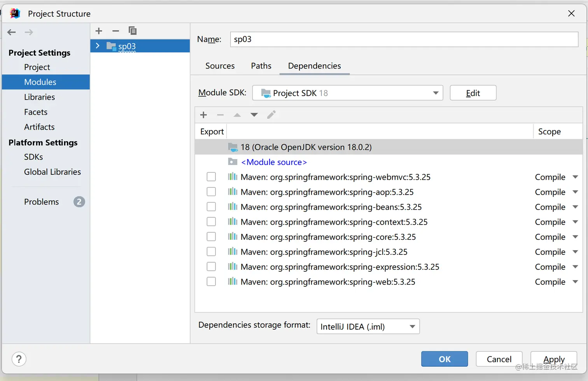The height and width of the screenshot is (381, 588).
Task: Click the back navigation arrow
Action: [12, 32]
